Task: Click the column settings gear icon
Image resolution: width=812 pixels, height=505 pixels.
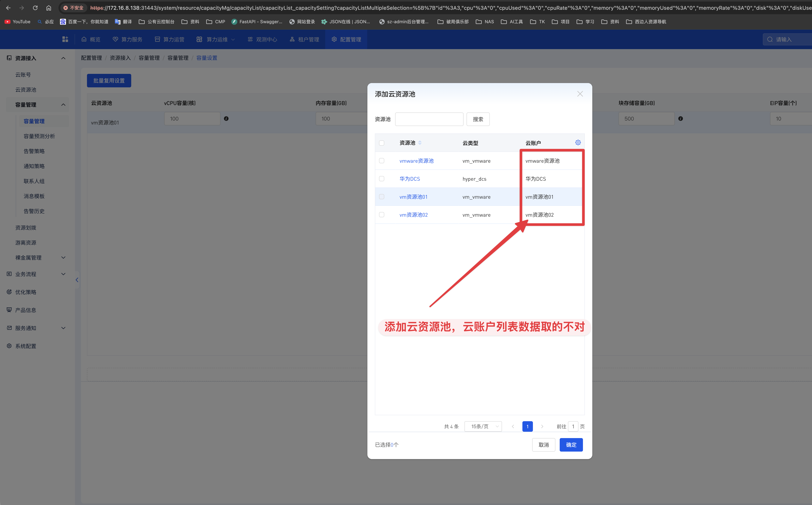Action: (x=578, y=143)
